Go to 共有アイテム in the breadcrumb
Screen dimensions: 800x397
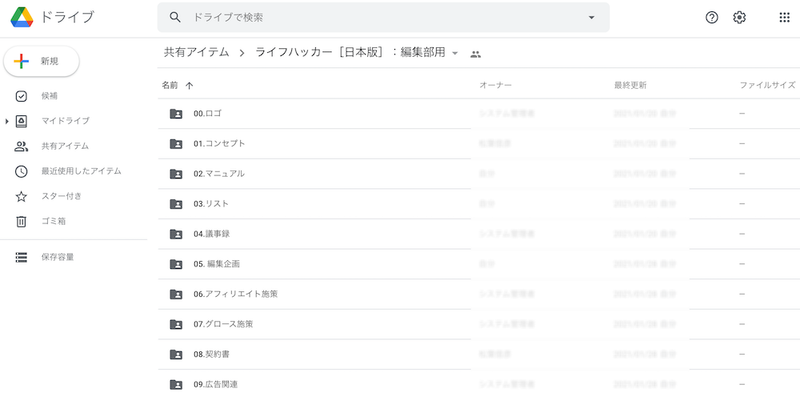click(x=196, y=52)
